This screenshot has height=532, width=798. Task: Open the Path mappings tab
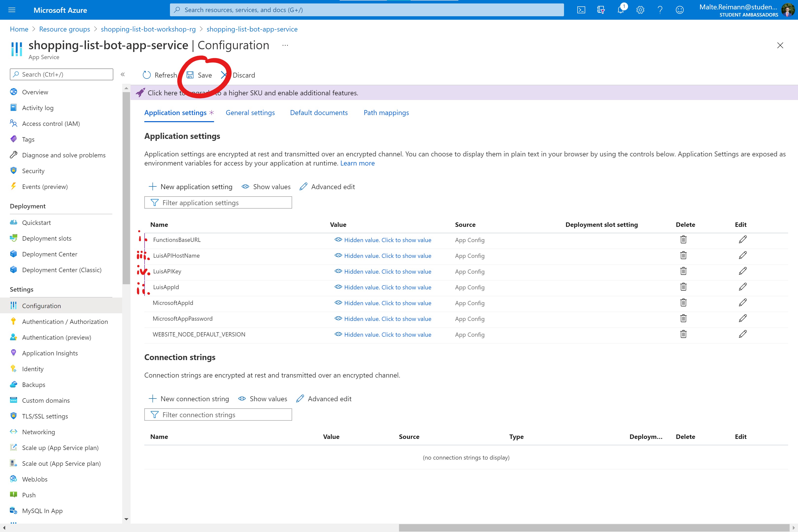[386, 113]
